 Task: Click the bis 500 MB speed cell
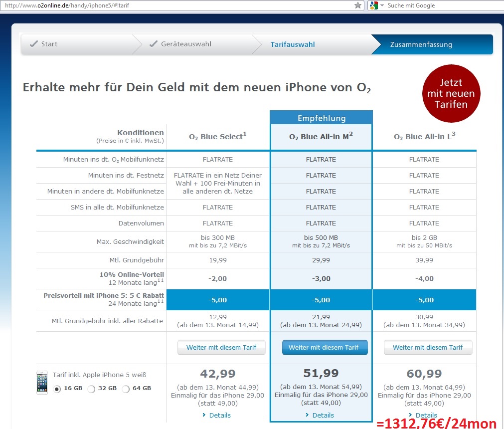tap(321, 241)
